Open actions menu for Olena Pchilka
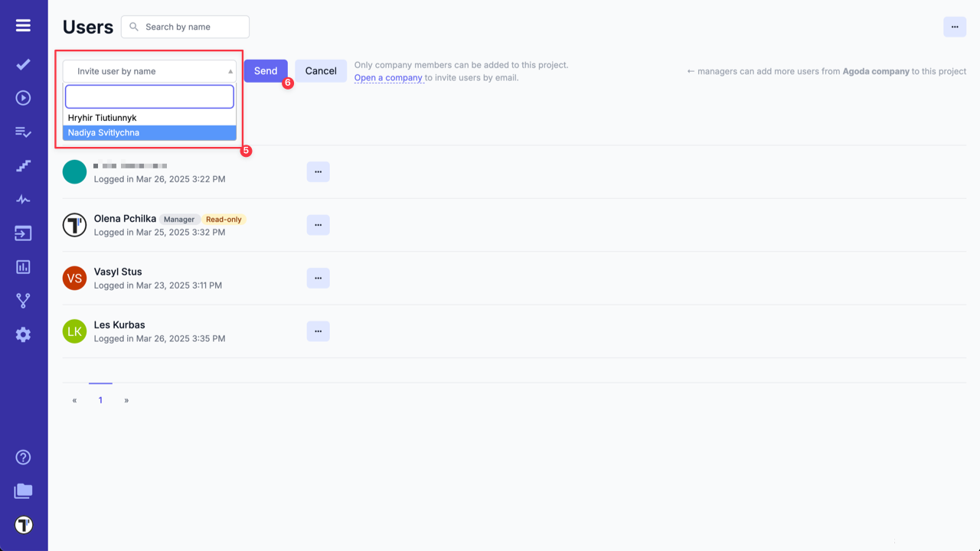980x551 pixels. tap(318, 224)
